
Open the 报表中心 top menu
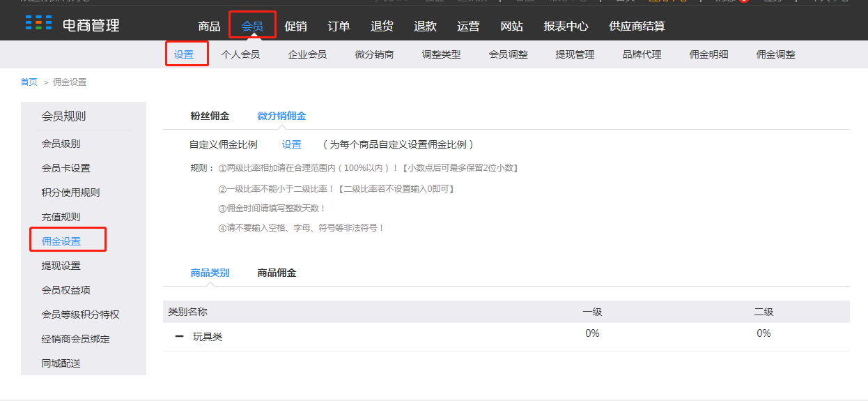coord(566,26)
